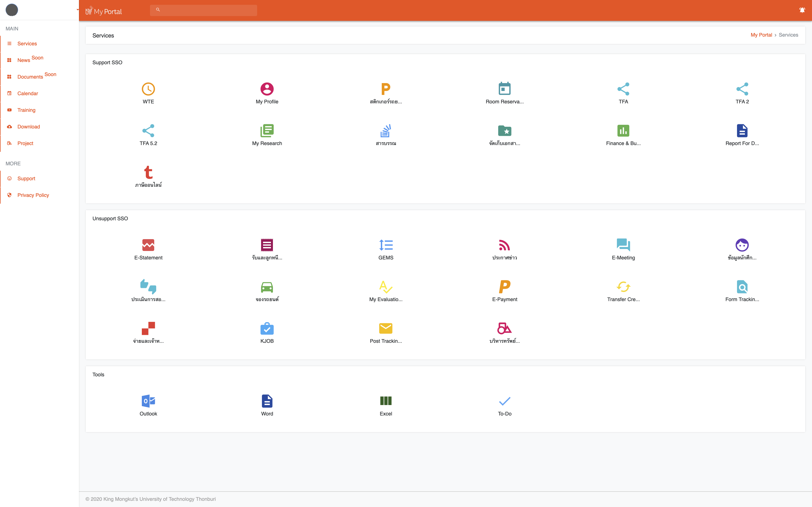Go to Training in the sidebar
This screenshot has height=507, width=812.
(x=26, y=110)
